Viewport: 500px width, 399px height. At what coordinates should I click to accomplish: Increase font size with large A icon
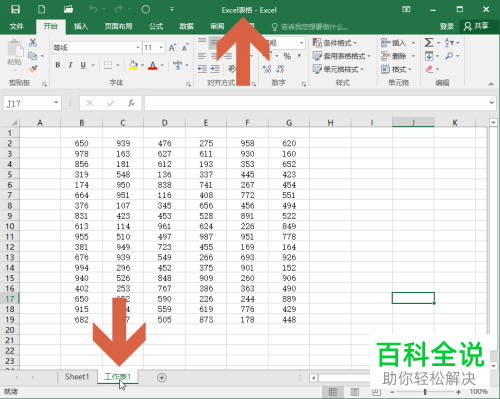pyautogui.click(x=172, y=48)
